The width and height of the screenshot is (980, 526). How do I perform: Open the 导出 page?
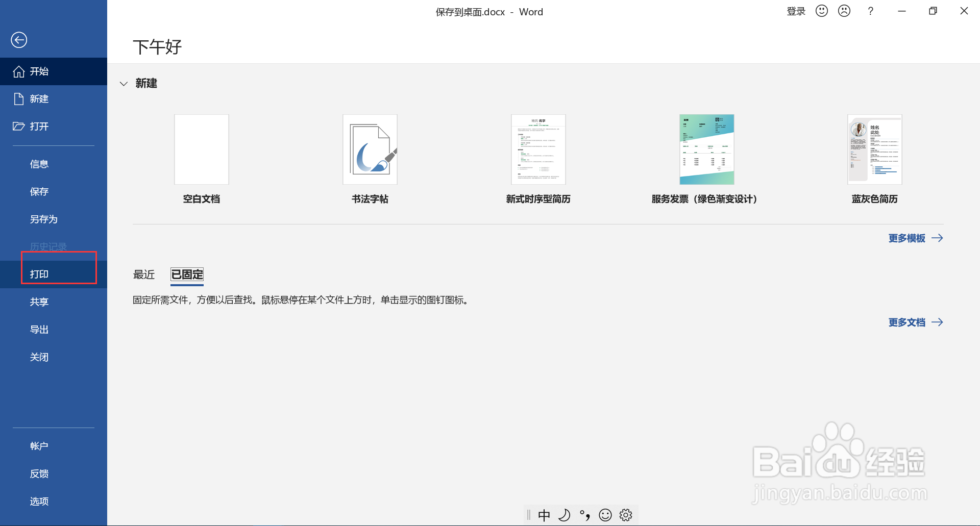pos(54,330)
